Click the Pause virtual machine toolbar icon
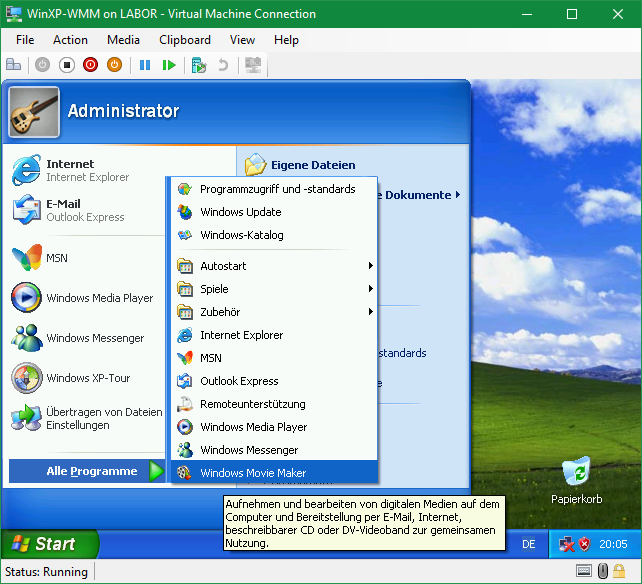This screenshot has height=584, width=642. (x=145, y=65)
